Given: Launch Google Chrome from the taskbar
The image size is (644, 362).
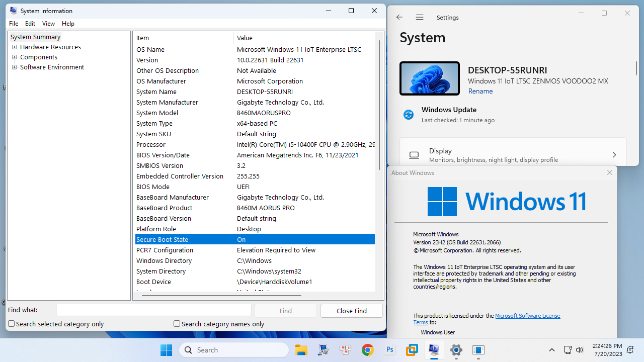Looking at the screenshot, I should [x=368, y=350].
